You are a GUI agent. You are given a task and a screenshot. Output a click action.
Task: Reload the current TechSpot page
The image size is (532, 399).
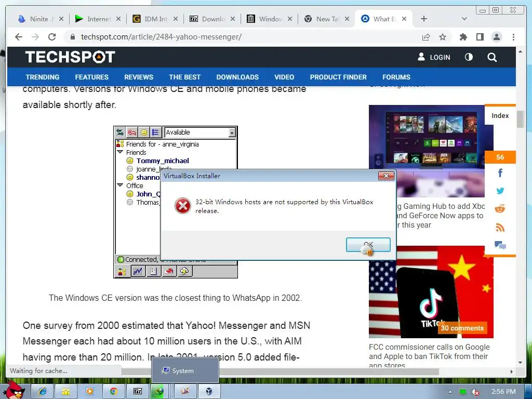pos(52,37)
